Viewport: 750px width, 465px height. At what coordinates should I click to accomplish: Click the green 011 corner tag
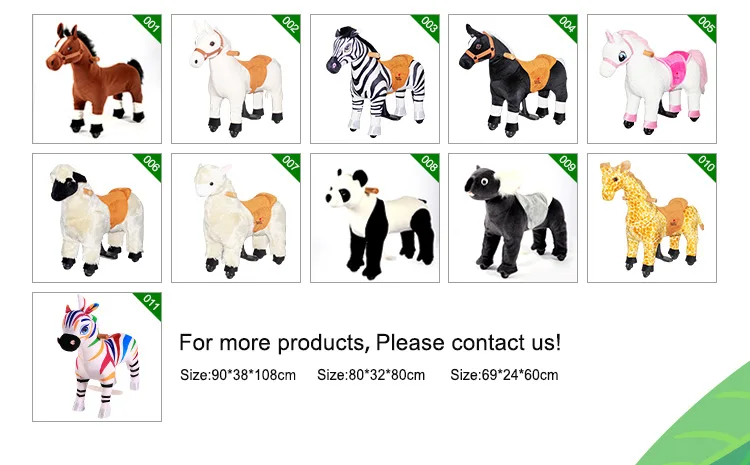click(x=151, y=303)
